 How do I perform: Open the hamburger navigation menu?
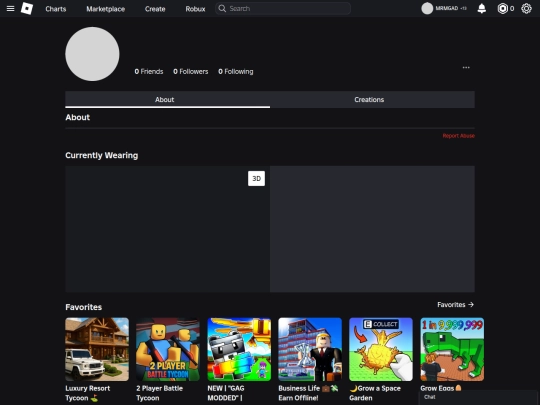point(10,9)
